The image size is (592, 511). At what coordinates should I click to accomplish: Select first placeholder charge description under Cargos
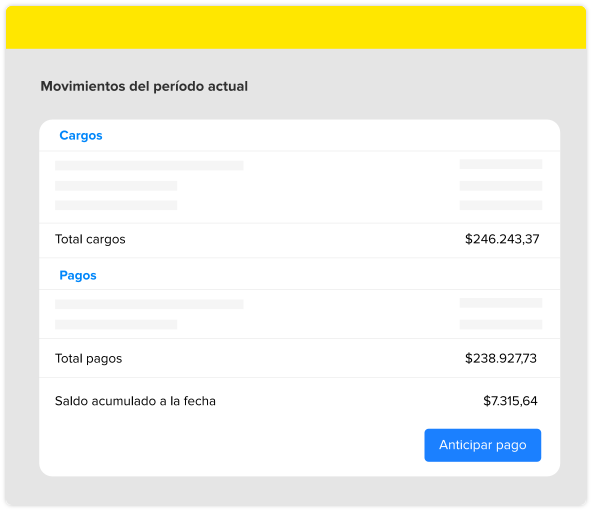pos(149,165)
